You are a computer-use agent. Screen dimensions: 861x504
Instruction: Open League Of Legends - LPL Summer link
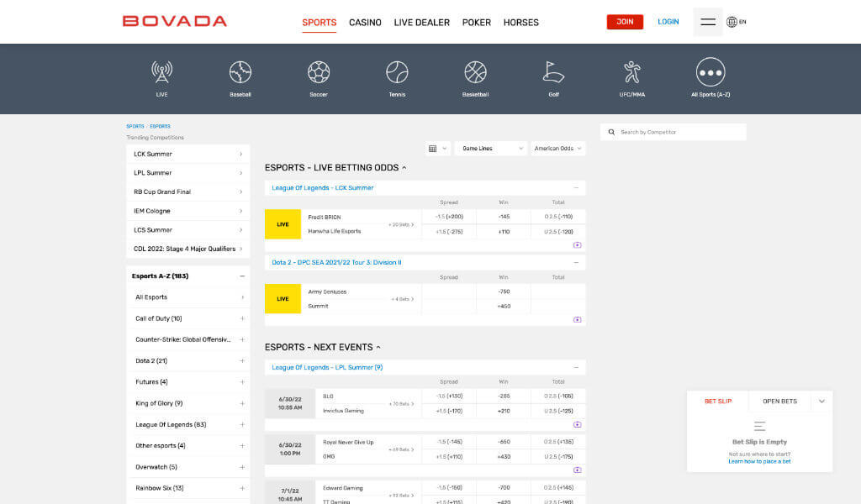coord(327,367)
